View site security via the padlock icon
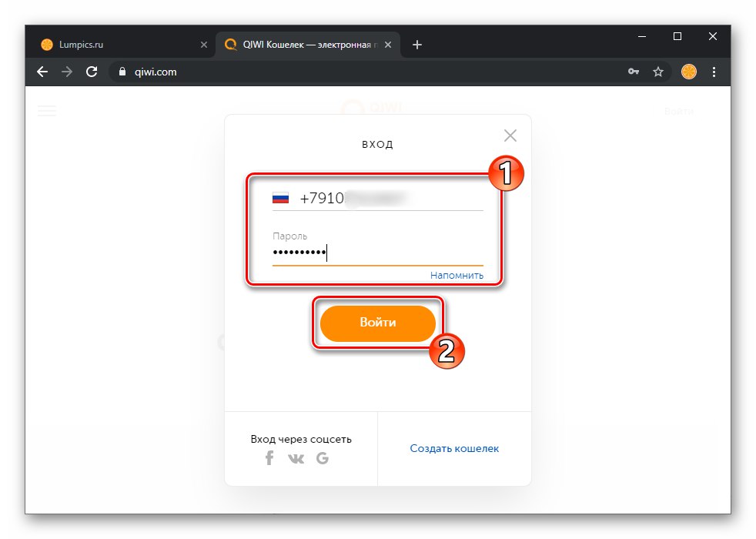The height and width of the screenshot is (539, 756). [121, 72]
